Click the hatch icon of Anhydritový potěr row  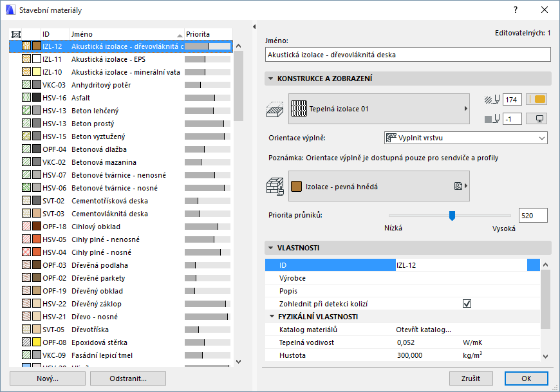(x=26, y=84)
